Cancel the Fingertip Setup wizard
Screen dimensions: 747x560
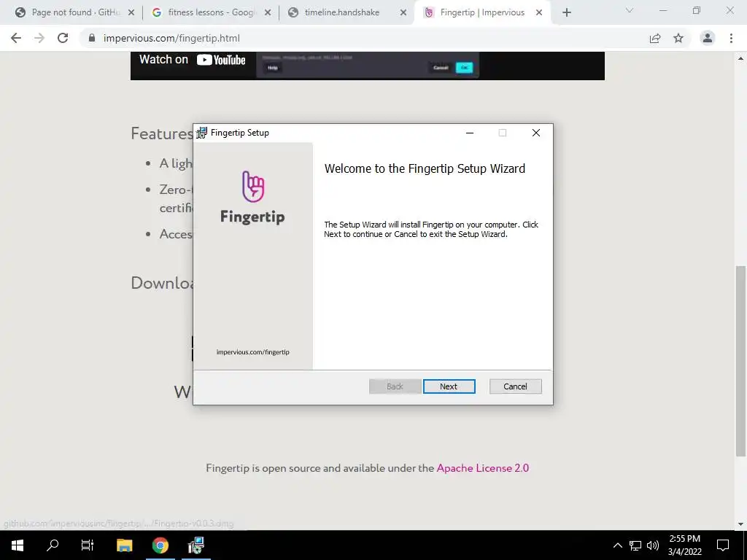pyautogui.click(x=515, y=386)
